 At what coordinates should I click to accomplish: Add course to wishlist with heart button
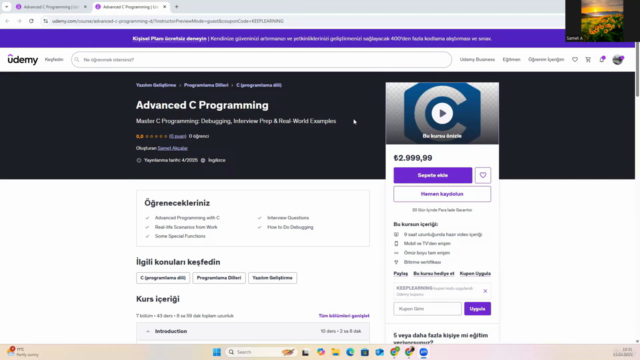coord(483,175)
